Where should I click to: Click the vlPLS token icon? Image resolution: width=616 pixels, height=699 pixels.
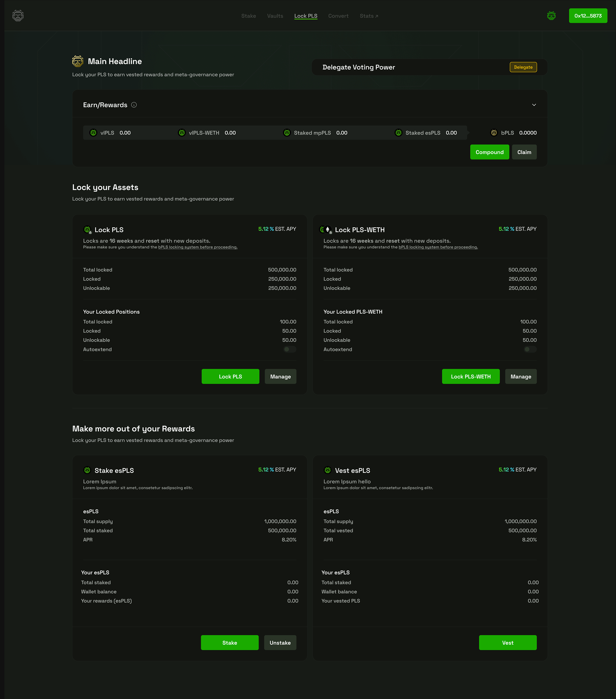(93, 133)
